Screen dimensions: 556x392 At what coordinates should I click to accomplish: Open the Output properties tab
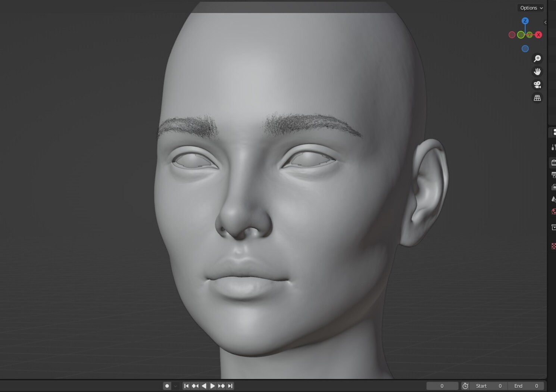pos(553,175)
